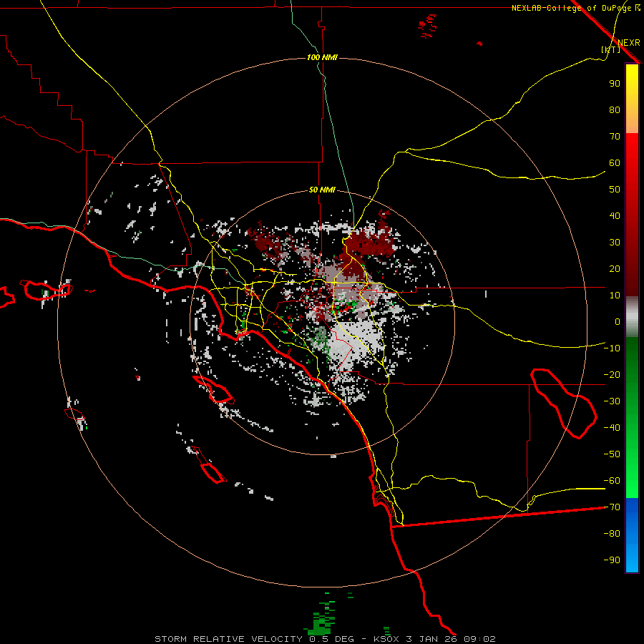Click the '-20' value on the velocity scale

(612, 374)
